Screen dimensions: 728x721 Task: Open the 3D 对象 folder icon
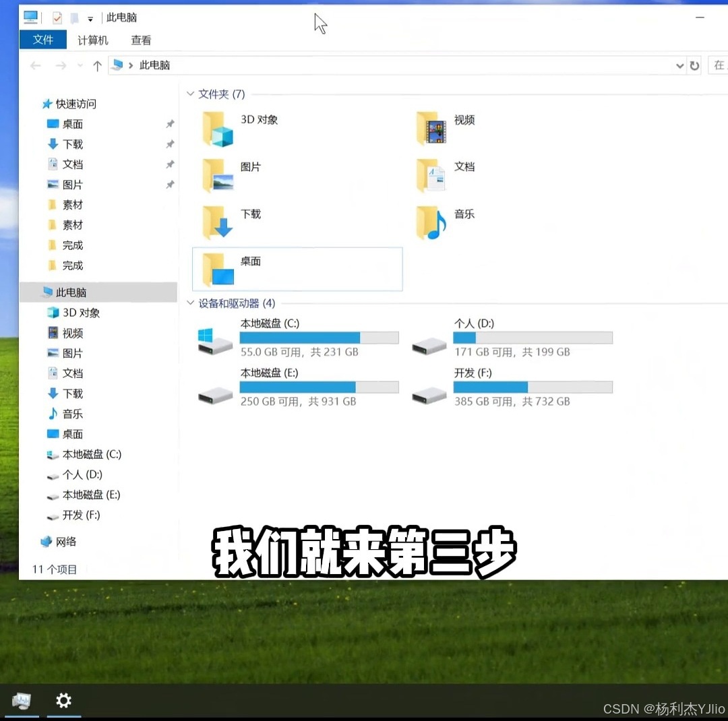point(217,129)
